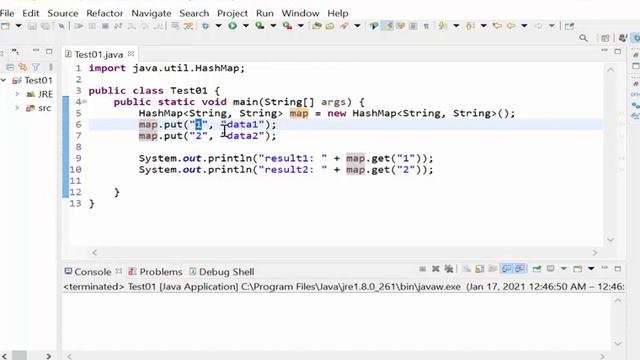The width and height of the screenshot is (640, 360).
Task: Click the Pin Editor icon
Action: (x=569, y=26)
